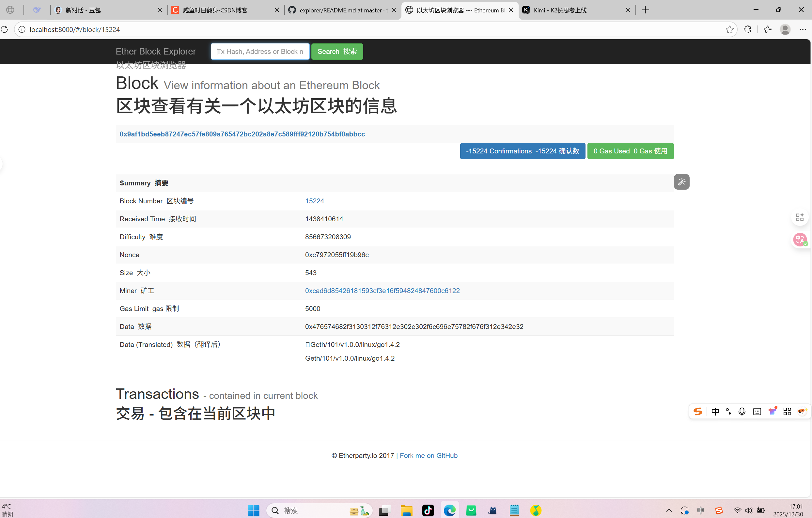Click the browser refresh icon
This screenshot has height=518, width=812.
(4, 29)
